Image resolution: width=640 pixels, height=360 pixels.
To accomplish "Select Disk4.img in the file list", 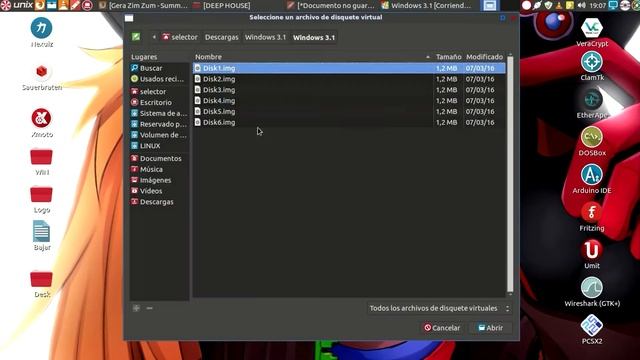I will (349, 101).
